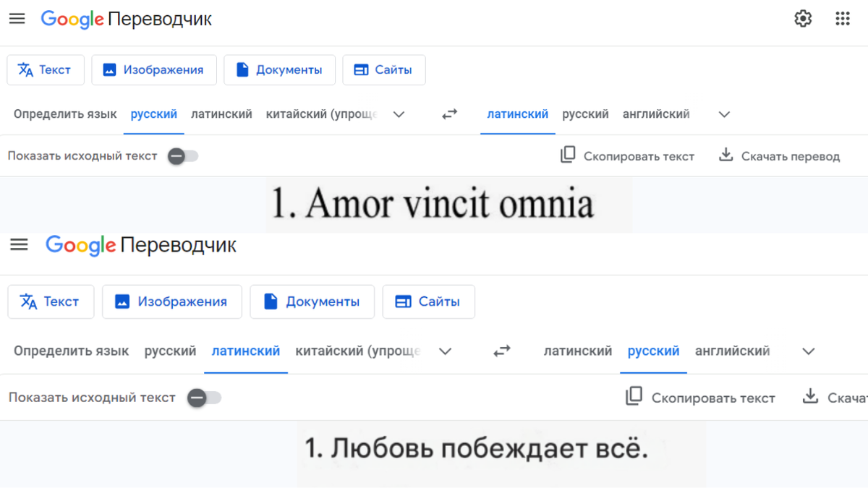
Task: Click the swap languages arrows icon
Action: [x=449, y=114]
